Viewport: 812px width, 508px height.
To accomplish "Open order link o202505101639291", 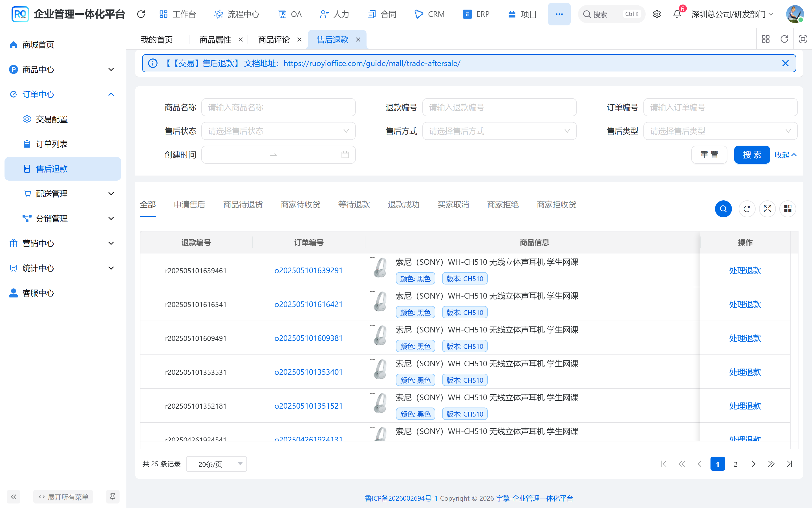I will pos(308,270).
